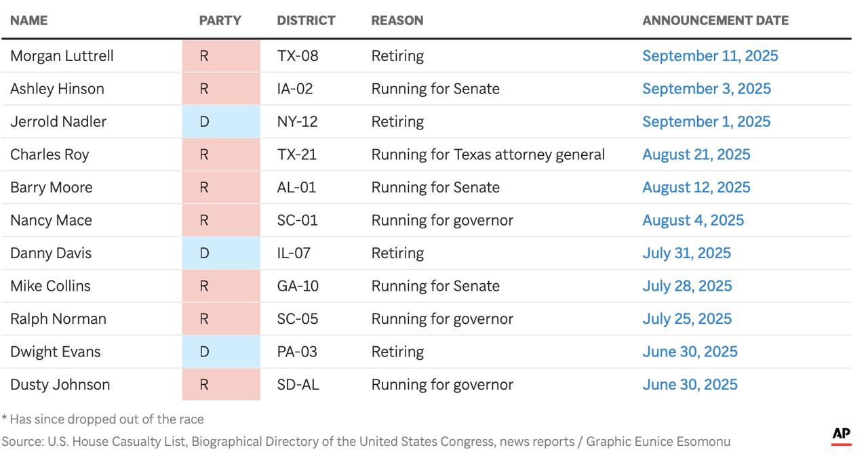Open the September 11, 2025 announcement link

coord(710,56)
